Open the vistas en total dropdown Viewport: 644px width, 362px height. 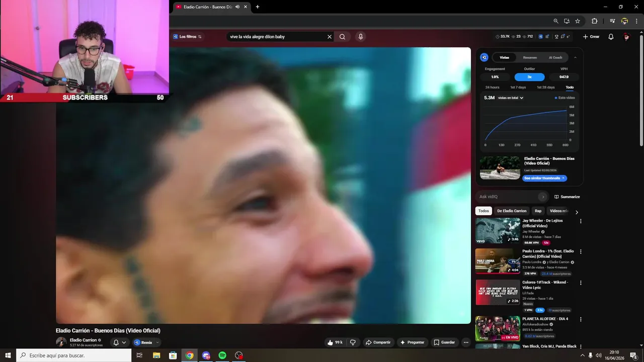point(511,98)
